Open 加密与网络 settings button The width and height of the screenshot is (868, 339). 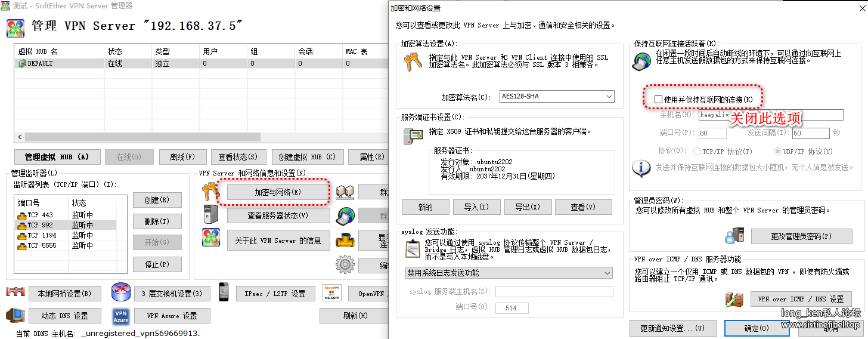point(278,192)
